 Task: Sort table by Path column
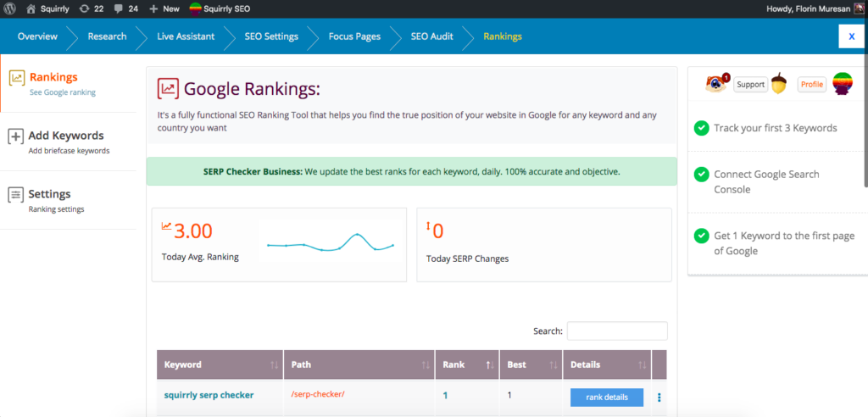tap(359, 365)
